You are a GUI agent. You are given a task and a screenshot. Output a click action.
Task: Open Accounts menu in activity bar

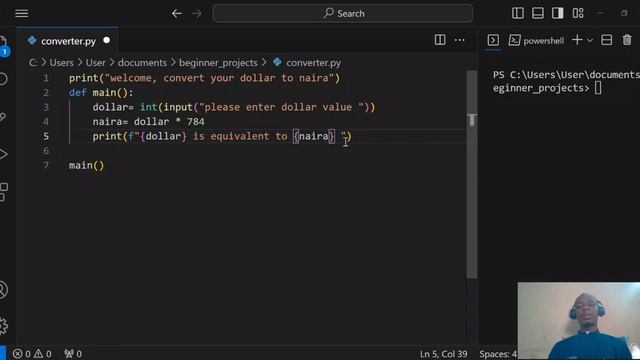point(3,290)
